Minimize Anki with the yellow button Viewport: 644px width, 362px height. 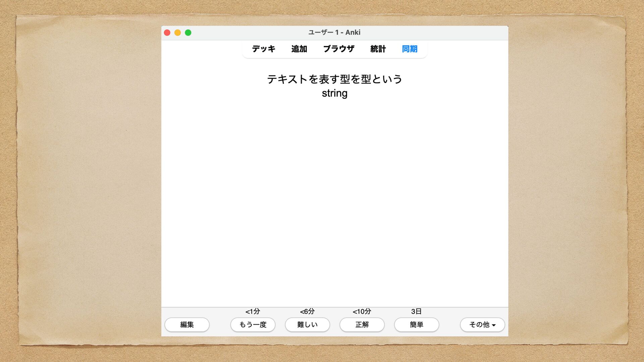pos(177,33)
